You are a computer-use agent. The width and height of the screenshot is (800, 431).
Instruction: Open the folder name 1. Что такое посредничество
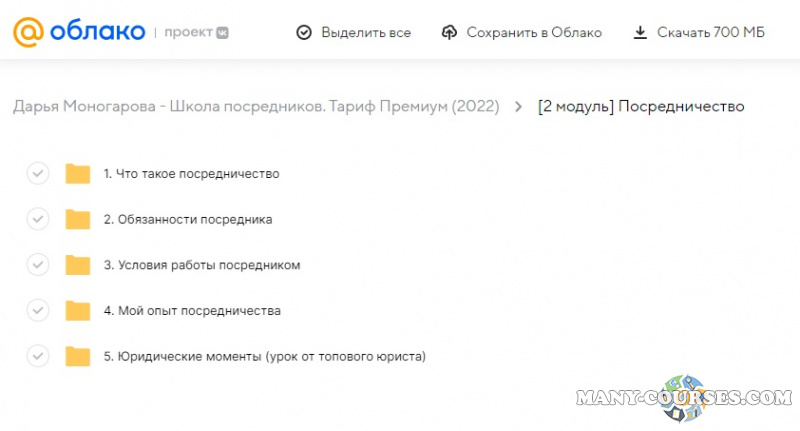point(191,174)
